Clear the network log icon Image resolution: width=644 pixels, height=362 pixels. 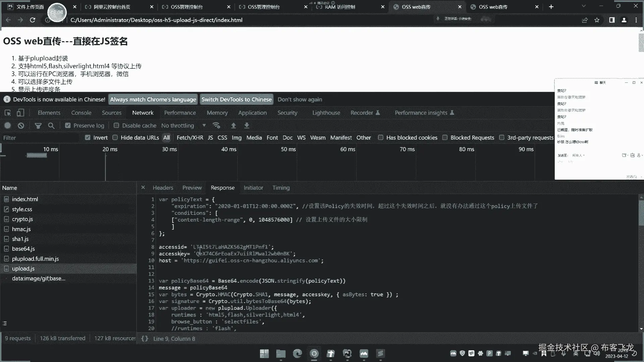[21, 125]
